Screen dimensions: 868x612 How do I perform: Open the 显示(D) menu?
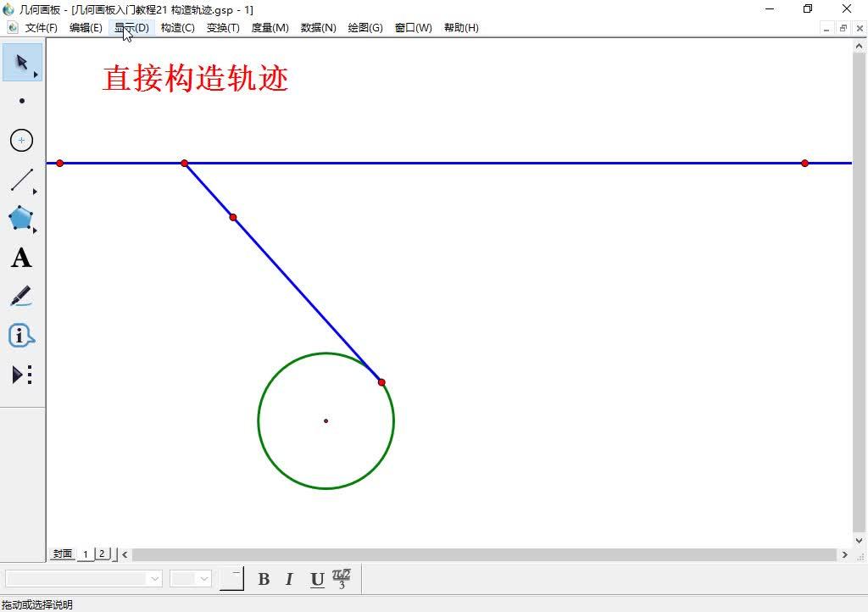click(x=131, y=28)
